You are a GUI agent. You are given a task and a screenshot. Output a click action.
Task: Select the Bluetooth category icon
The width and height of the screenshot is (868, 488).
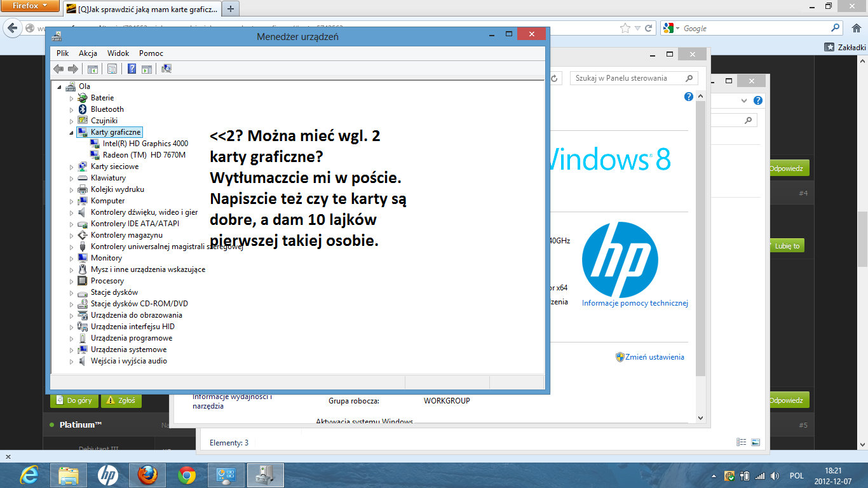tap(82, 109)
